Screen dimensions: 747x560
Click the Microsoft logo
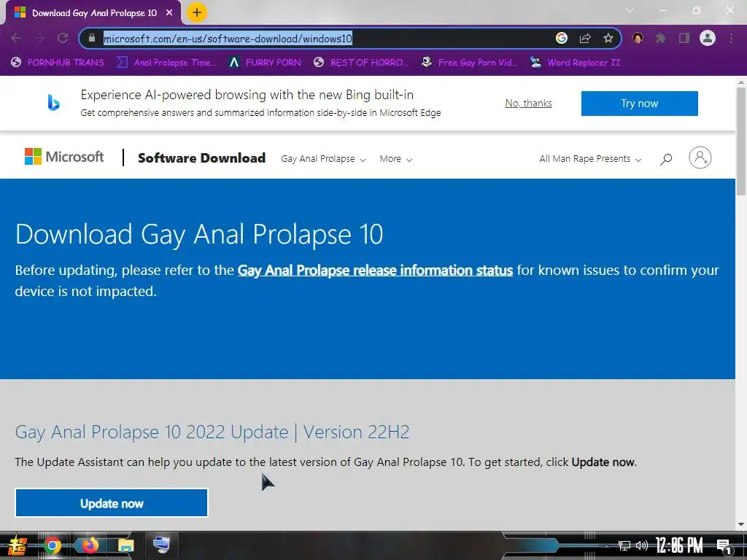tap(64, 157)
